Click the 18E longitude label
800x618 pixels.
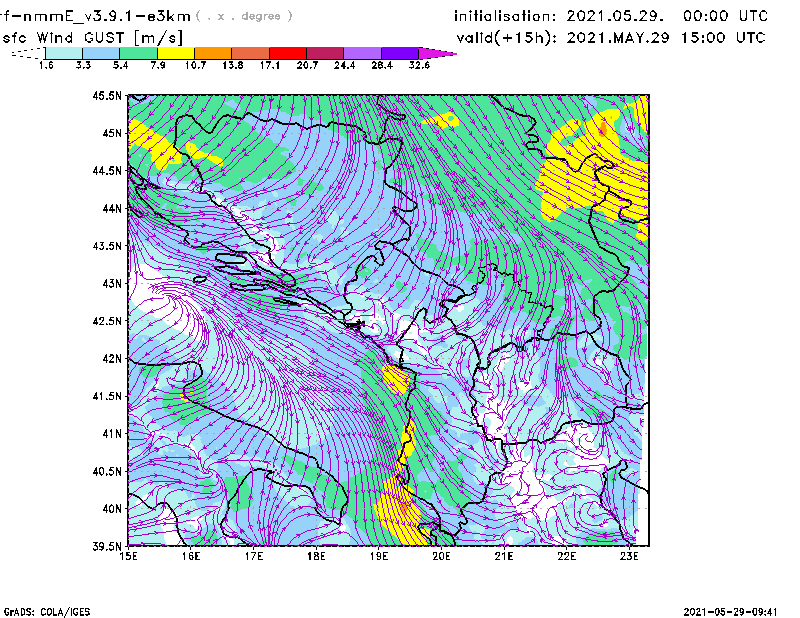pos(316,556)
